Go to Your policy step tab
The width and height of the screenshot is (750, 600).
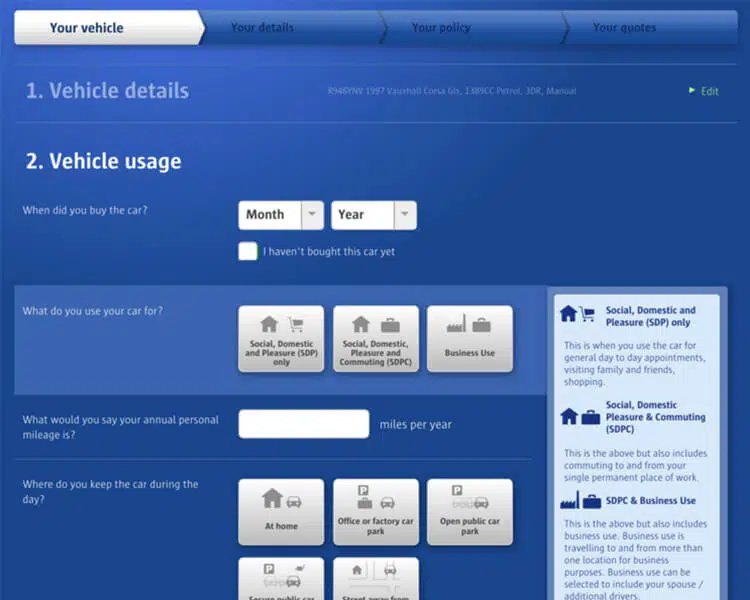pos(441,28)
